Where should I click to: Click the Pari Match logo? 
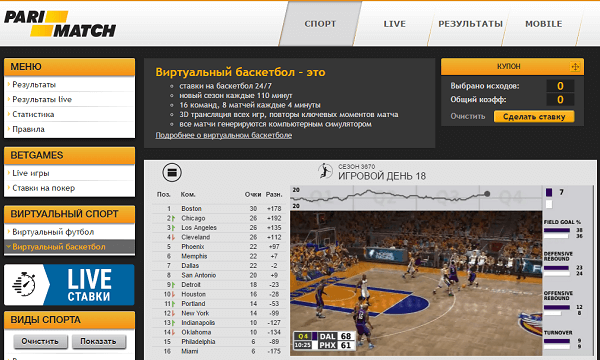(x=60, y=24)
